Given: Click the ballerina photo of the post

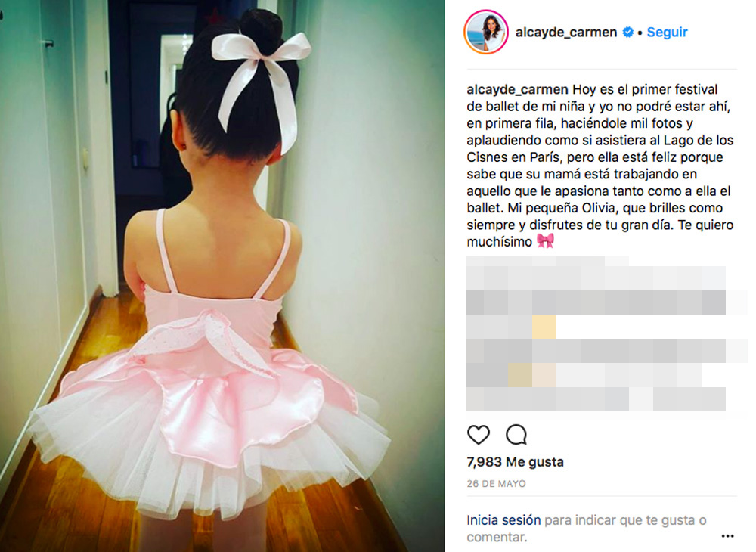Looking at the screenshot, I should (x=222, y=276).
